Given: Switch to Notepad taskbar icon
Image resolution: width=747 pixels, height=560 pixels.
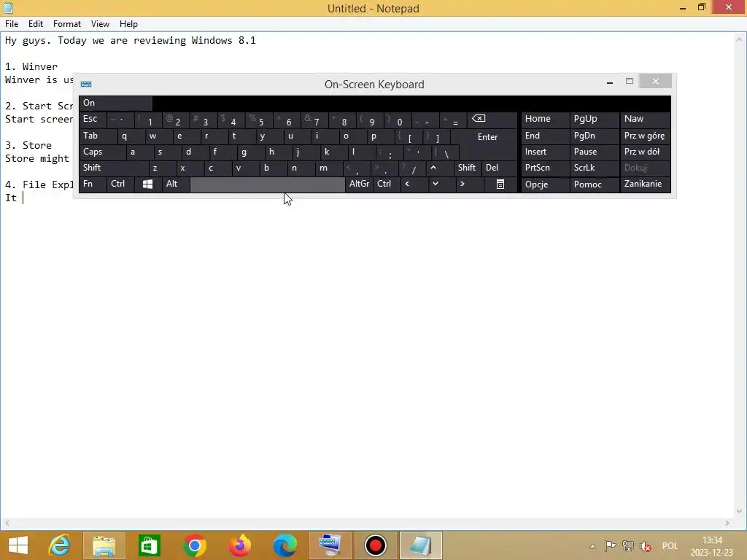Looking at the screenshot, I should tap(421, 545).
